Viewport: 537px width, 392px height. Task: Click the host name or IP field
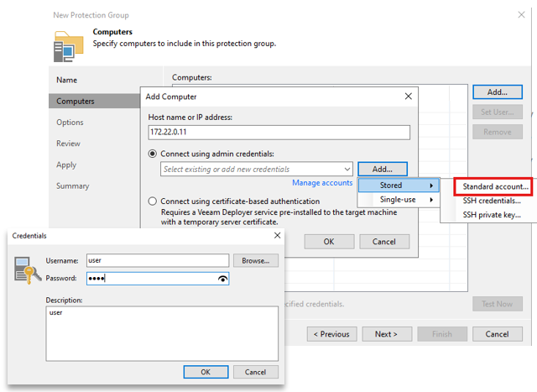(279, 133)
